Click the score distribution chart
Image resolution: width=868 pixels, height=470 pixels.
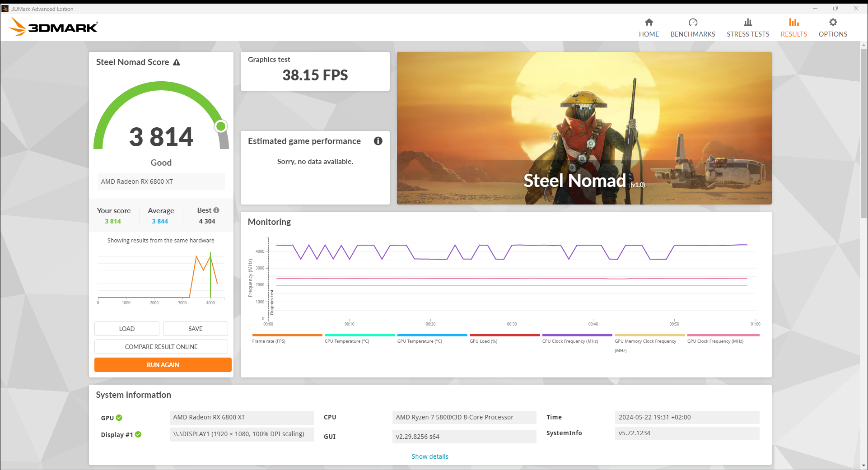161,279
